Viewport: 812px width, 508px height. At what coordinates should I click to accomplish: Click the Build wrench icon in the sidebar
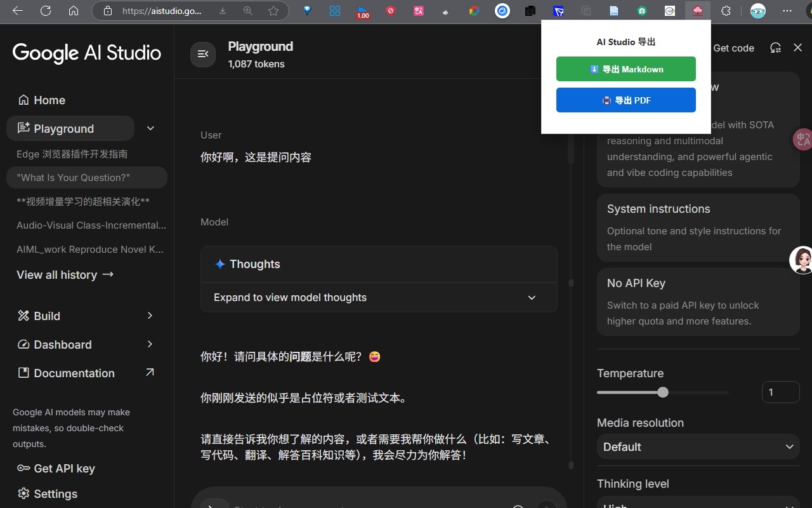(23, 316)
